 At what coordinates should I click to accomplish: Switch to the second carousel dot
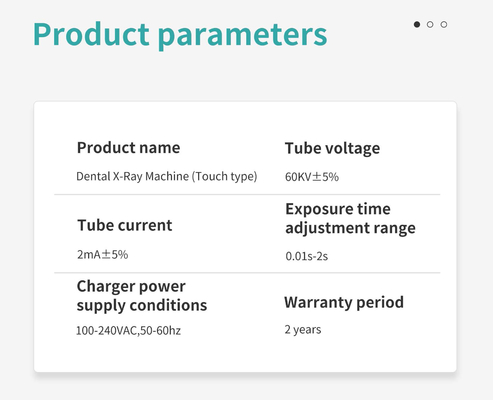pyautogui.click(x=430, y=24)
